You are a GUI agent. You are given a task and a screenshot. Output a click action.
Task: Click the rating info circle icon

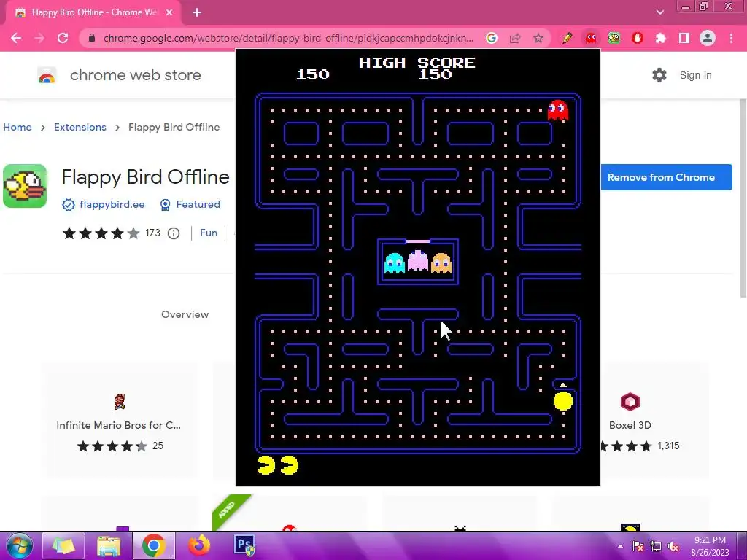tap(174, 233)
